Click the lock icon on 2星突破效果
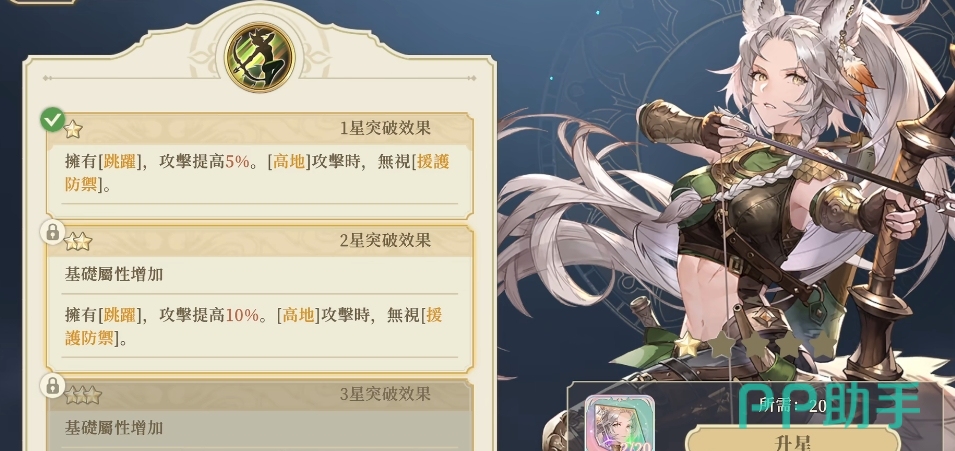 pyautogui.click(x=53, y=232)
